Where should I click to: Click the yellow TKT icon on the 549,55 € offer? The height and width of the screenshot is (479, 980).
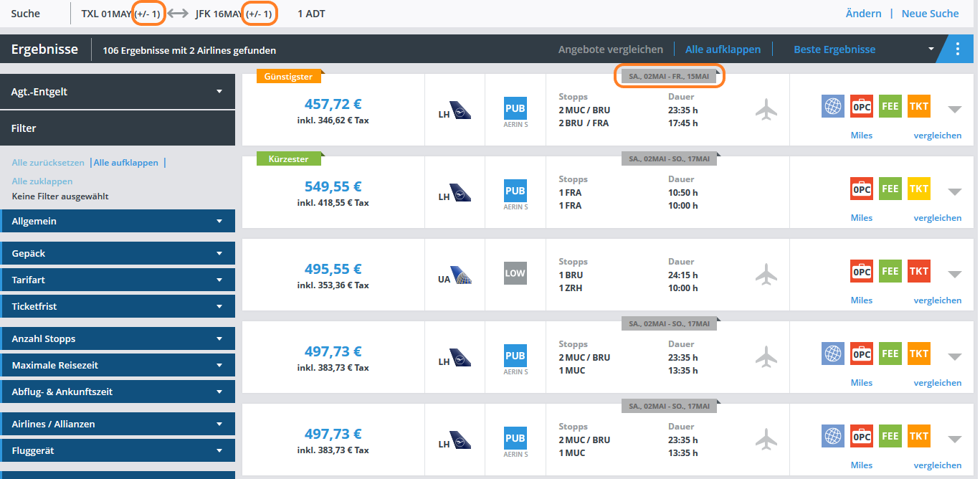(918, 189)
